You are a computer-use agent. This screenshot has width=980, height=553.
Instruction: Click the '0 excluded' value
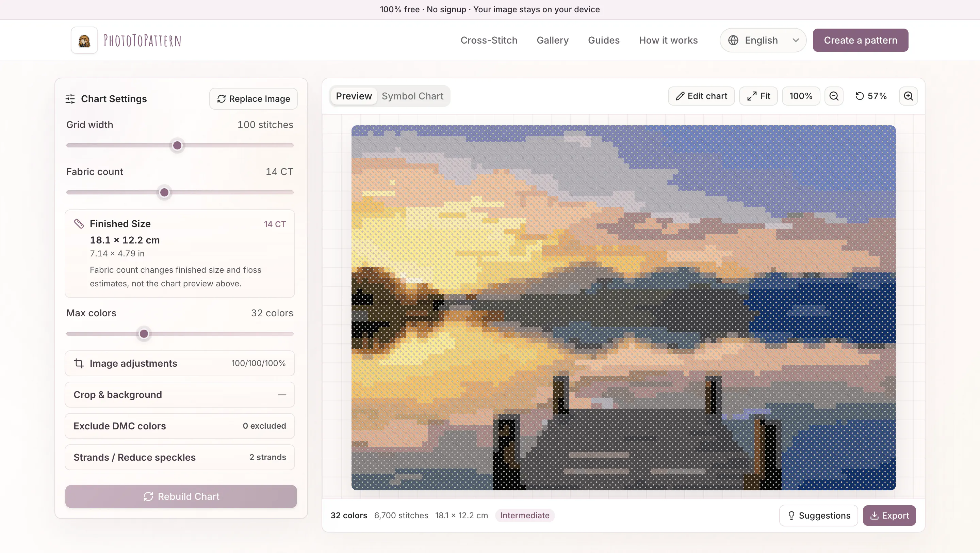(264, 426)
